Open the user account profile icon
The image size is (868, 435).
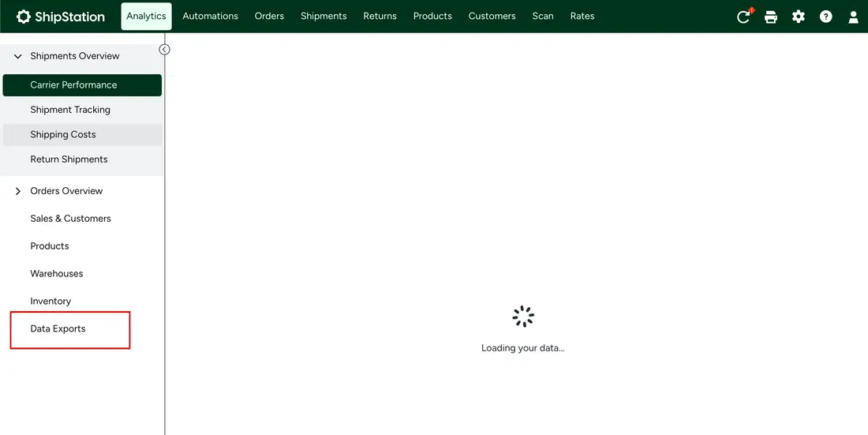(854, 17)
